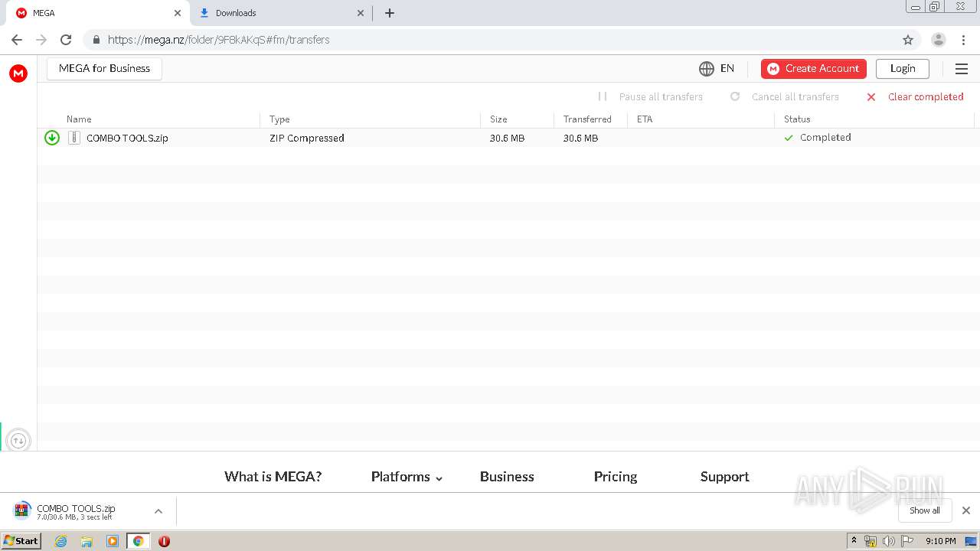980x551 pixels.
Task: Click the show desktop icon next to clock
Action: pos(971,541)
